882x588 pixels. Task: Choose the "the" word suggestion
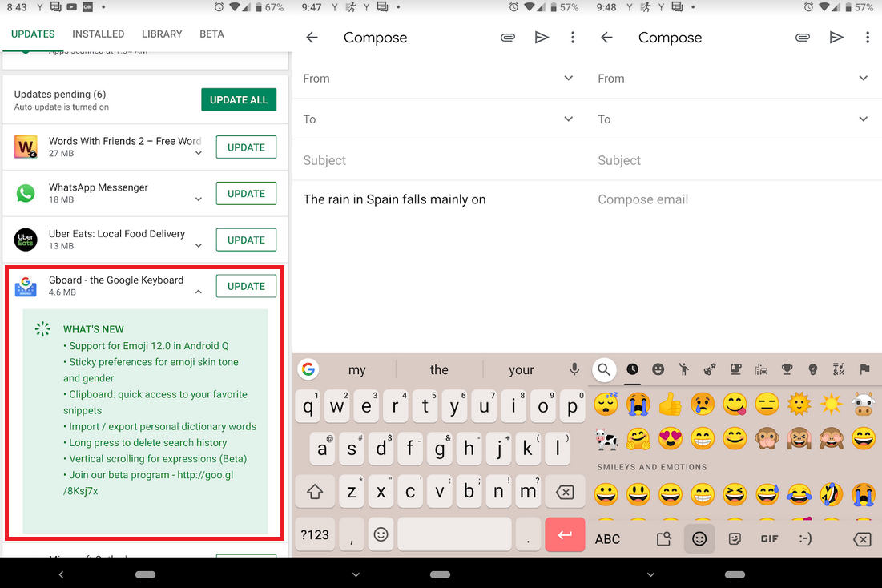pos(439,369)
